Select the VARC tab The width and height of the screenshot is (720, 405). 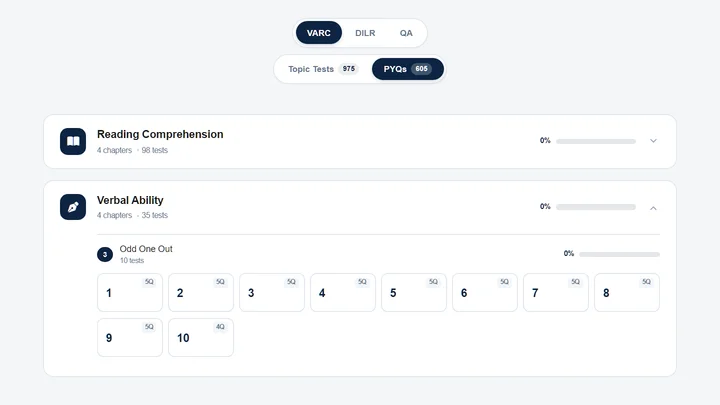(319, 33)
